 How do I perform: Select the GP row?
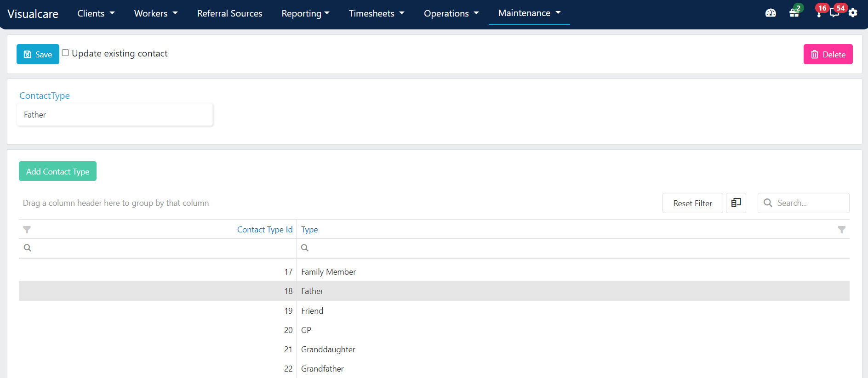point(434,330)
